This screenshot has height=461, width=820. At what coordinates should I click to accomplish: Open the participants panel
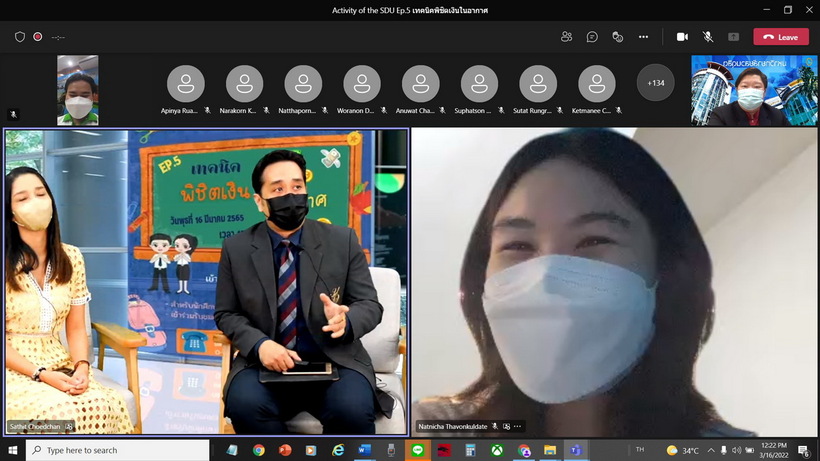click(x=567, y=37)
